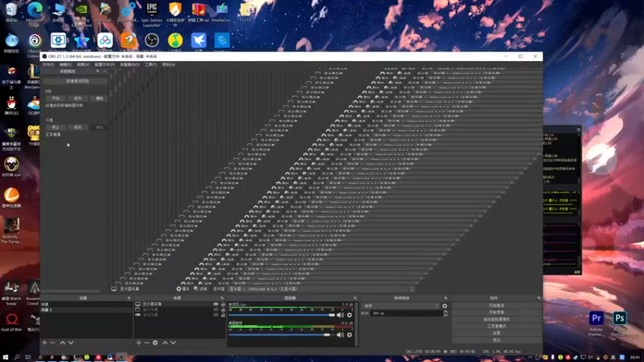Toggle visibility eye of 窗口采集 source
Viewport: 644px width, 362px height.
pos(216,310)
